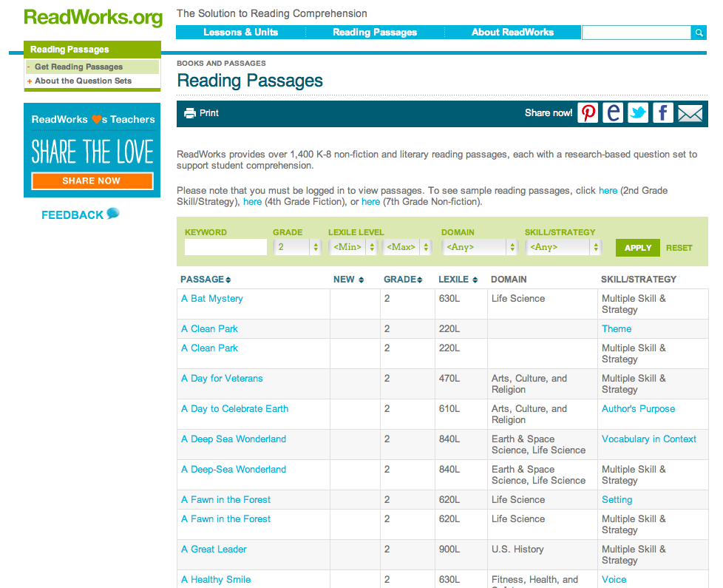Click the Feedback speech bubble icon
723x588 pixels.
point(113,213)
